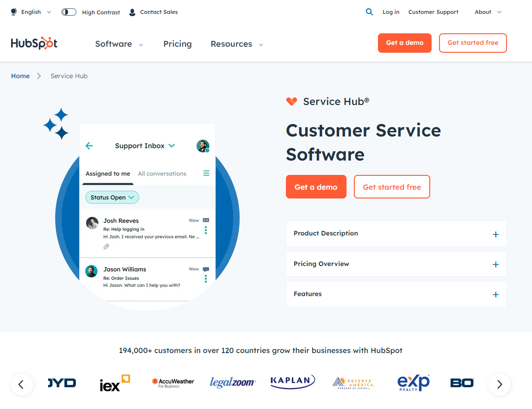Click Josh Reeves profile photo

92,223
